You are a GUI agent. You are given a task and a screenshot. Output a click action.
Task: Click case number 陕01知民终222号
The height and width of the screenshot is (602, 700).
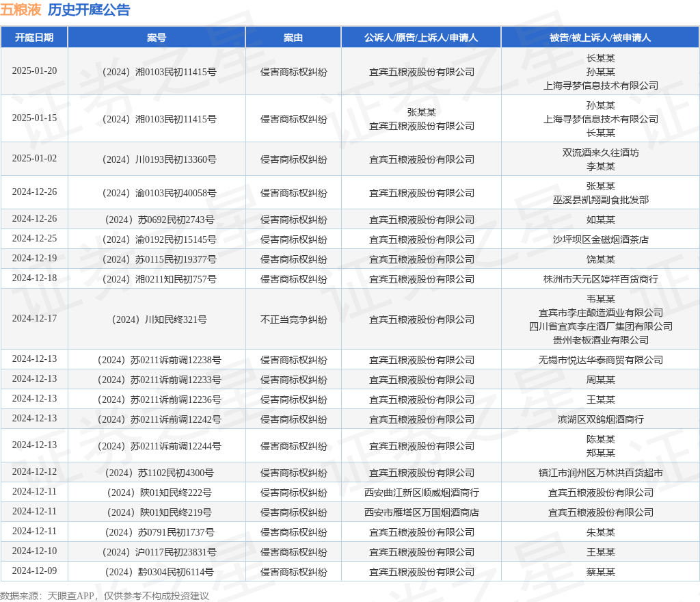click(x=159, y=493)
